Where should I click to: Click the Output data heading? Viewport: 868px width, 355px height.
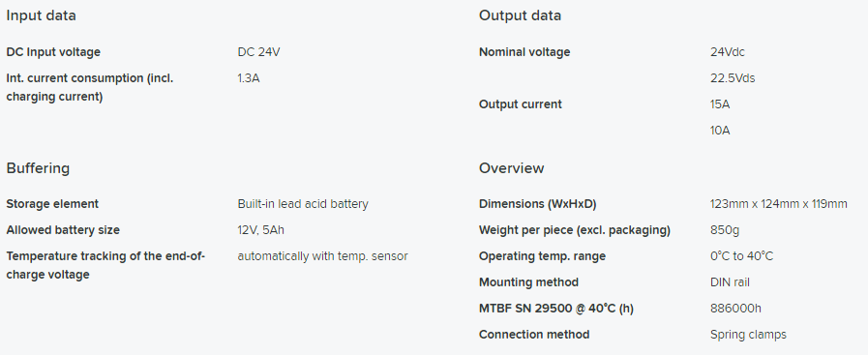[x=520, y=15]
